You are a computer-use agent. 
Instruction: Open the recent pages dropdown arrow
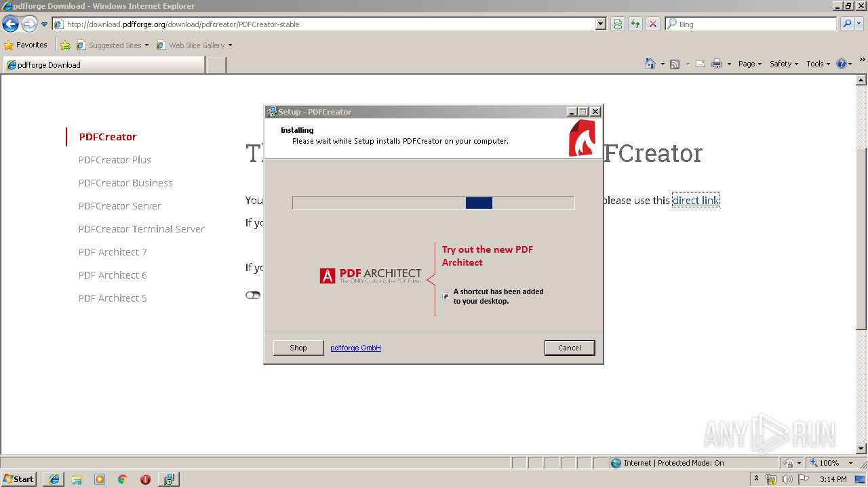click(x=44, y=24)
